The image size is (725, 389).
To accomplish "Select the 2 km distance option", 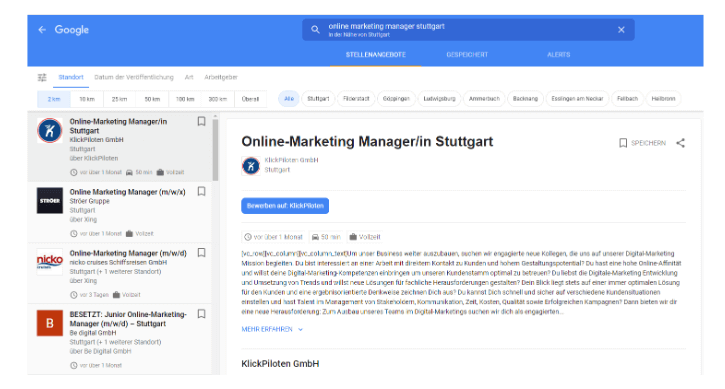I will click(54, 99).
